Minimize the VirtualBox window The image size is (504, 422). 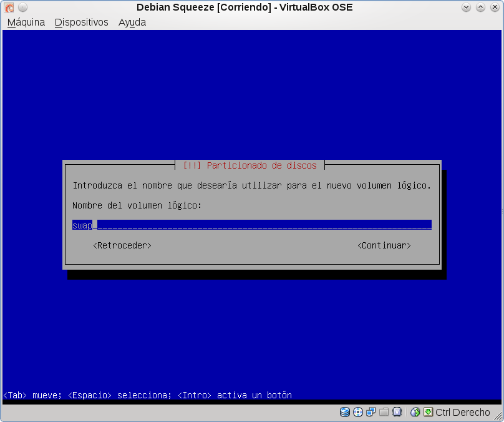467,7
